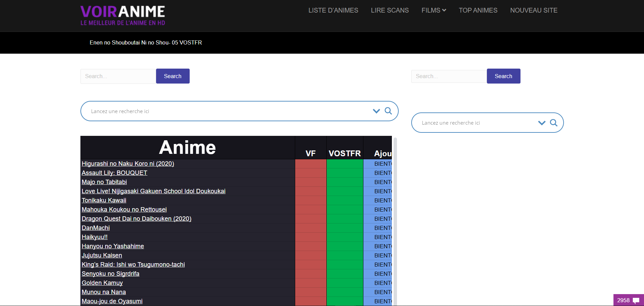Screen dimensions: 644x306
Task: Open DanMachi anime page
Action: click(x=96, y=228)
